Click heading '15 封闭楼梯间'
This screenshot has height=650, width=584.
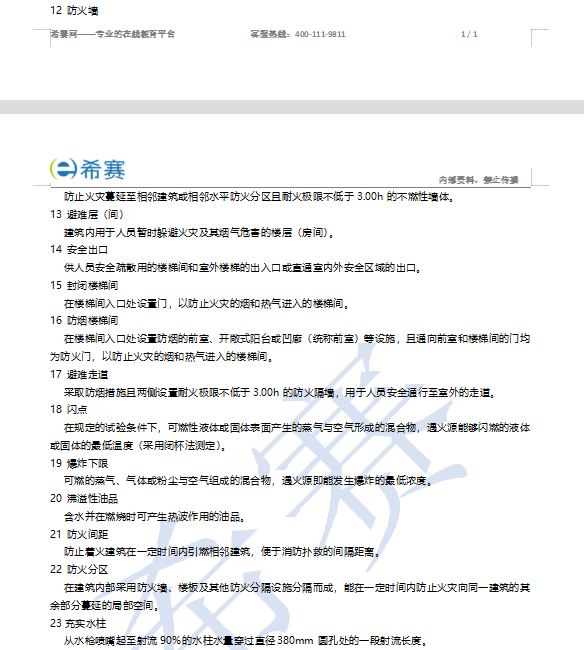[x=84, y=285]
